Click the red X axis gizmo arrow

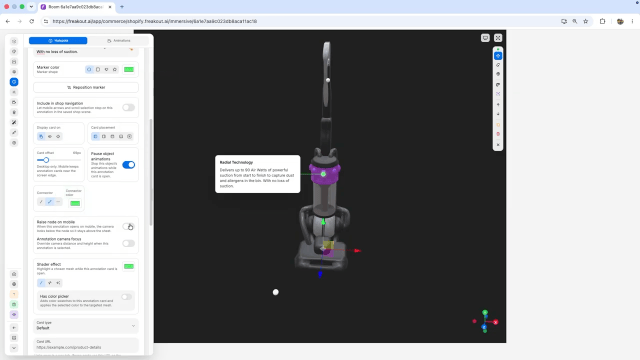(x=357, y=251)
